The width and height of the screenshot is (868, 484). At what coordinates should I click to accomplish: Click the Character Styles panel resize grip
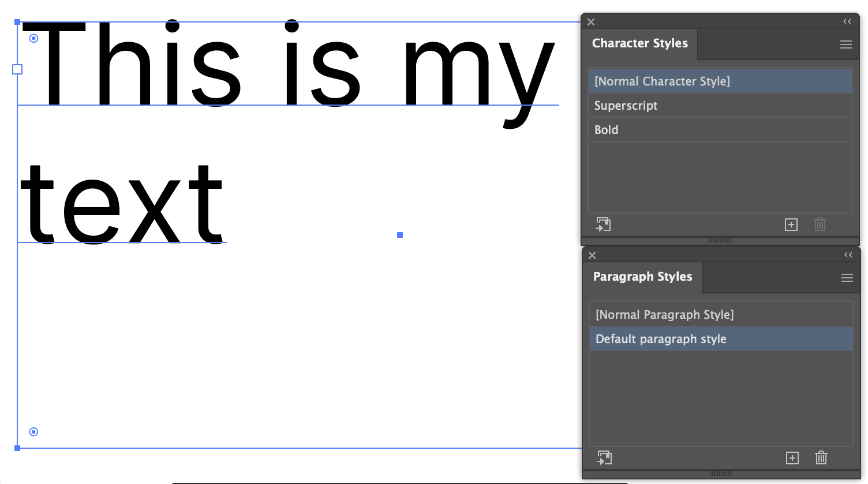click(x=720, y=240)
